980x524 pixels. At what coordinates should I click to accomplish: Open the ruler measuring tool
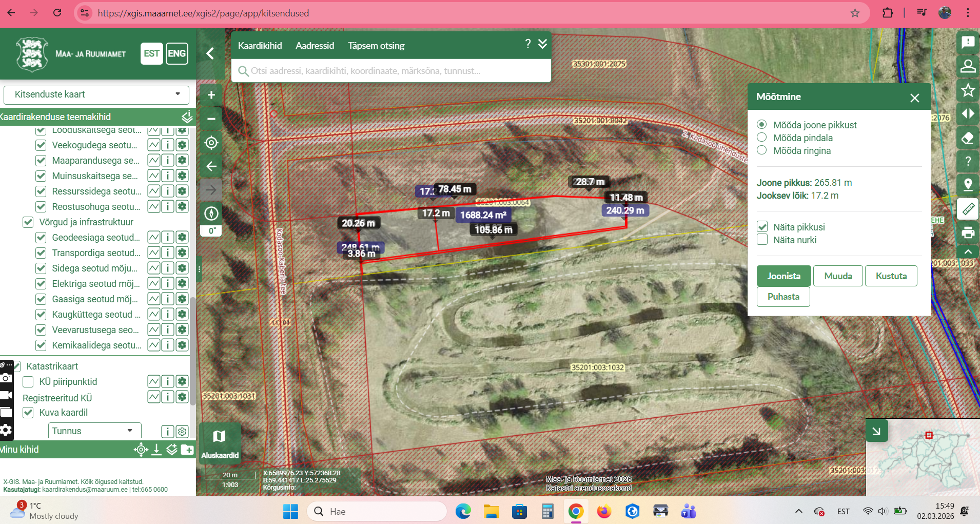[x=968, y=209]
